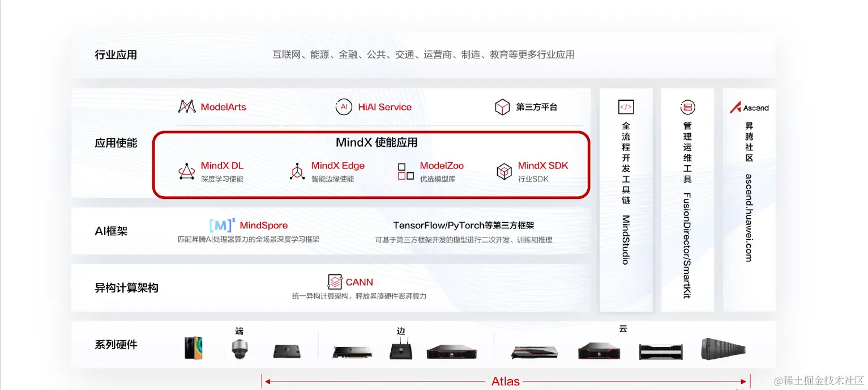Click the AI框架 row label
Image resolution: width=868 pixels, height=390 pixels.
(x=111, y=231)
